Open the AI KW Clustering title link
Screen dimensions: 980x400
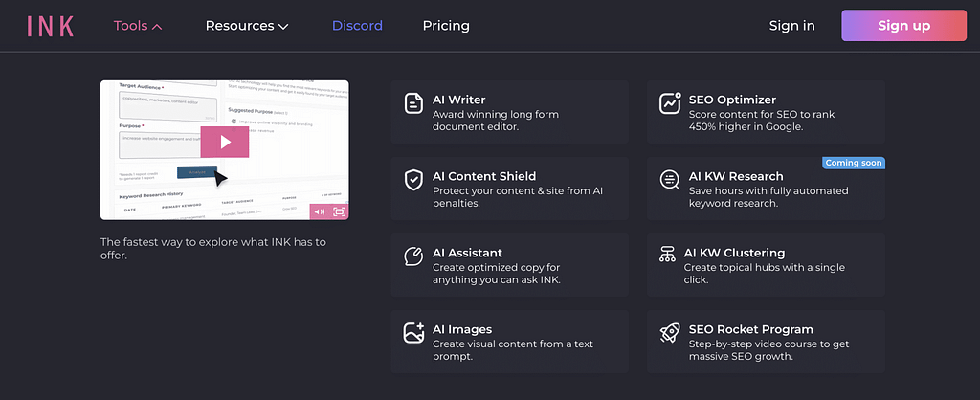[734, 253]
